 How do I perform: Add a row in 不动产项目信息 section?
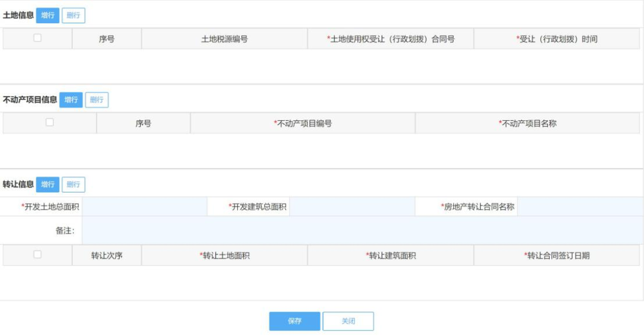[x=71, y=100]
